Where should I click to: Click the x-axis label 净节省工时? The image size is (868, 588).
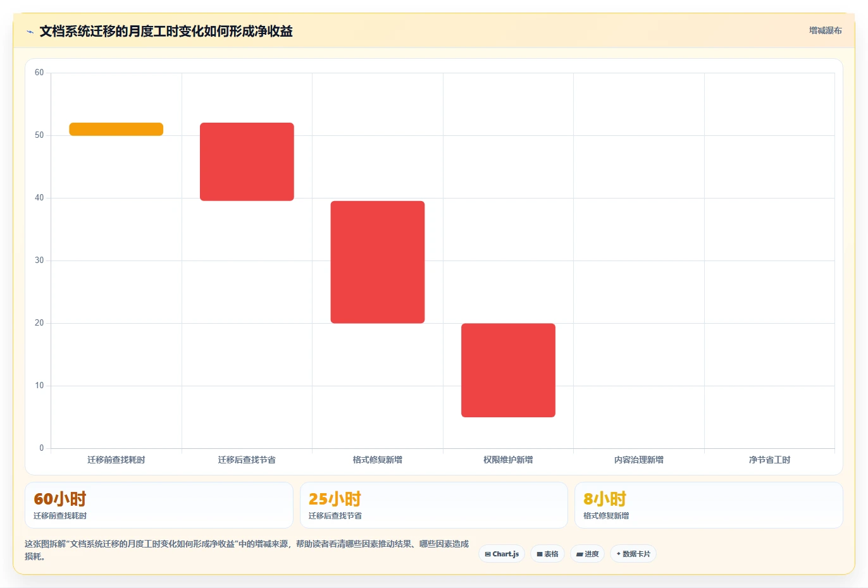[769, 460]
